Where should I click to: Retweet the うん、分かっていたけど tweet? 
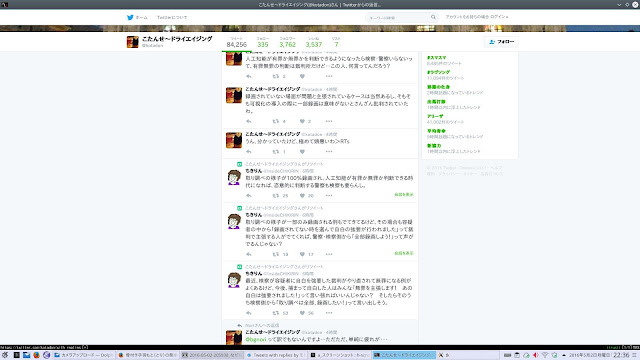(276, 151)
